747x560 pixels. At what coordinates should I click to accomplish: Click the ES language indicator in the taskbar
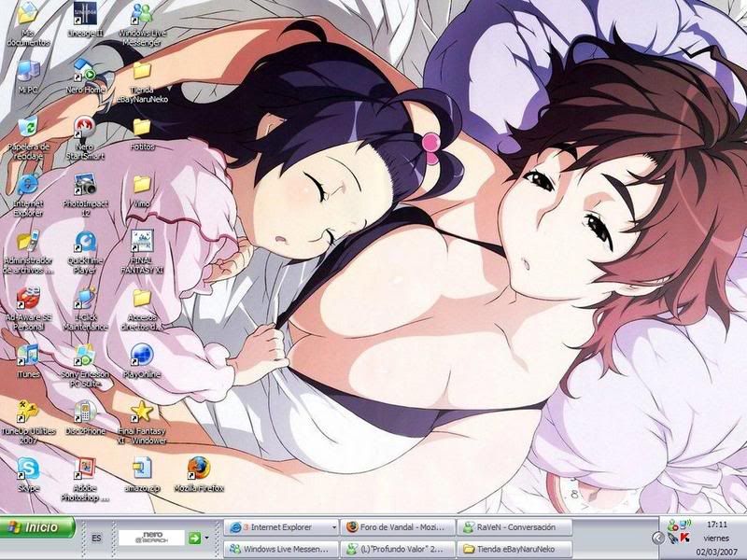click(96, 539)
